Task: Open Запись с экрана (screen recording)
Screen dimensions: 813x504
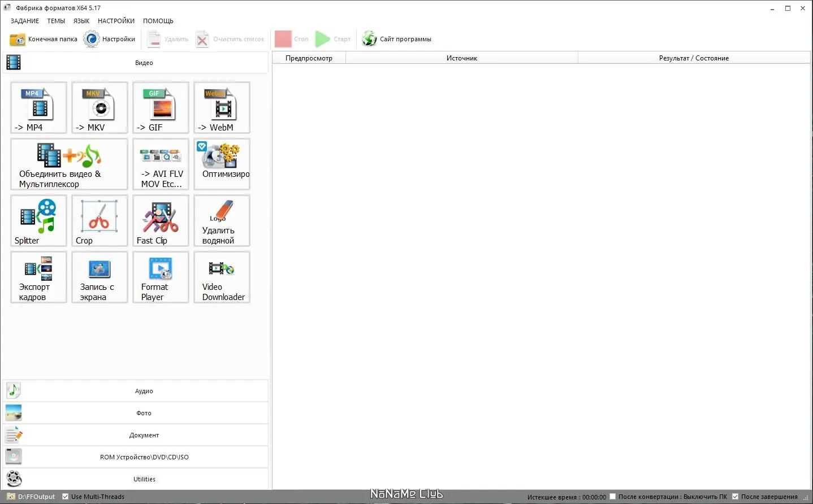Action: pos(99,277)
